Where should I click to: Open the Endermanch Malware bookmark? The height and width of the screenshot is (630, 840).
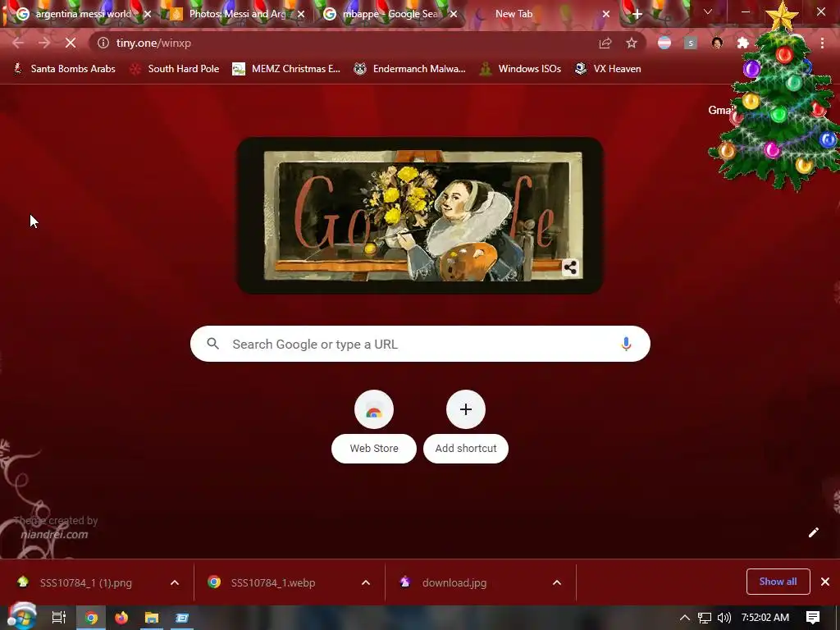click(x=410, y=69)
